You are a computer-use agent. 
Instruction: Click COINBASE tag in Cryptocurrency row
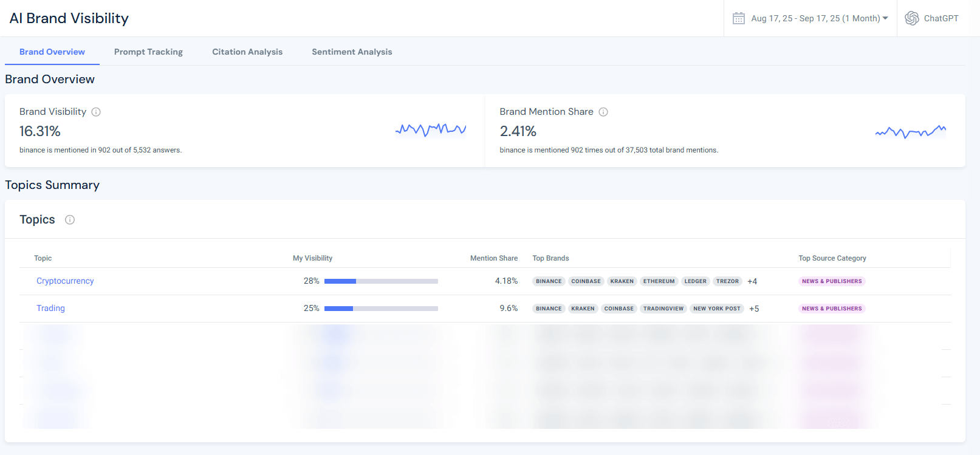[586, 281]
